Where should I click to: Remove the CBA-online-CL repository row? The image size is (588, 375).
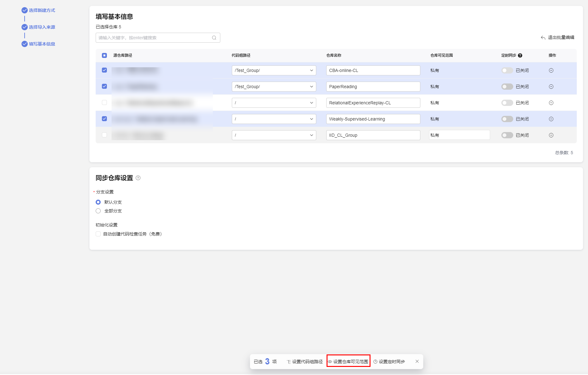click(551, 70)
